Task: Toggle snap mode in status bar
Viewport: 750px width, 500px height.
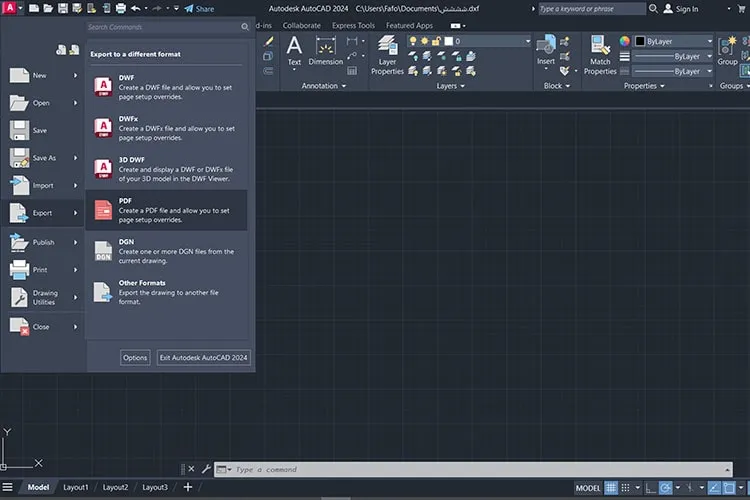Action: coord(625,488)
